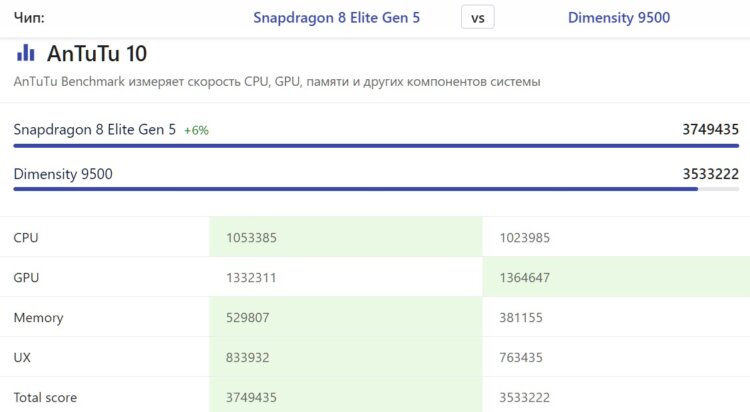Viewport: 750px width, 412px height.
Task: Click the AnTuTu 10 section heading
Action: pos(97,53)
